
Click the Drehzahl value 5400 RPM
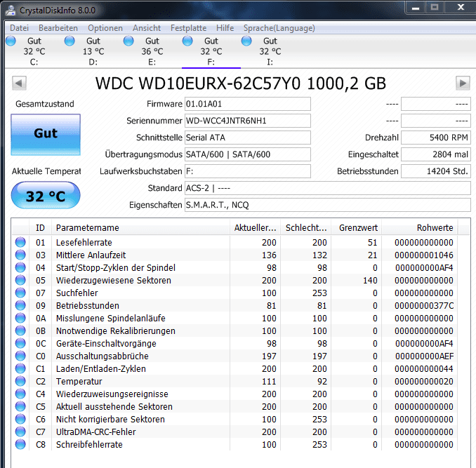coord(435,138)
